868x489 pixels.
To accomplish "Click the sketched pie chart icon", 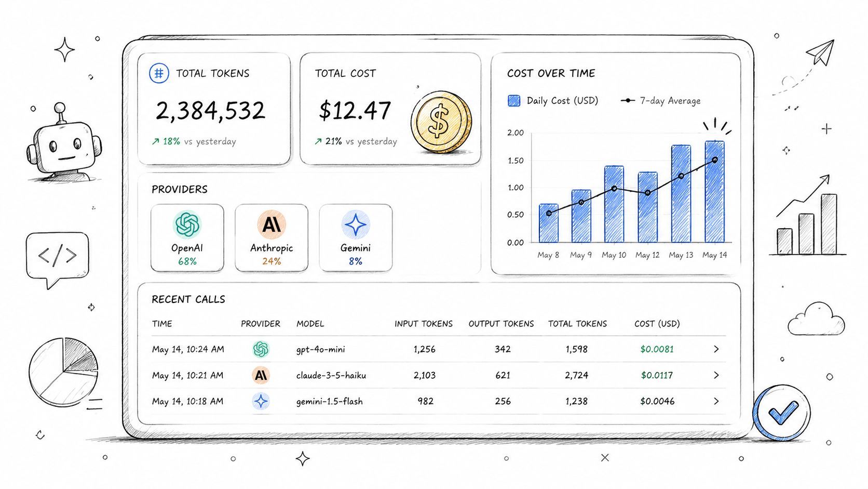I will click(63, 372).
